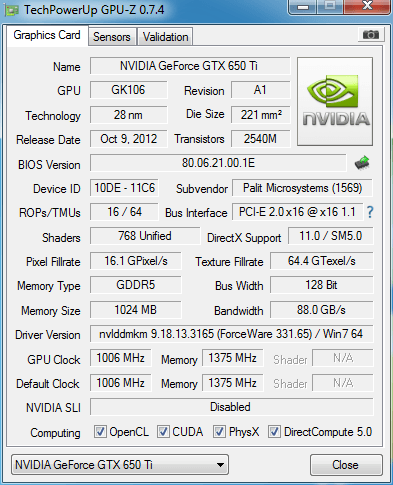Click the Name field showing GTX 650 Ti
Image resolution: width=393 pixels, height=485 pixels.
tap(190, 66)
